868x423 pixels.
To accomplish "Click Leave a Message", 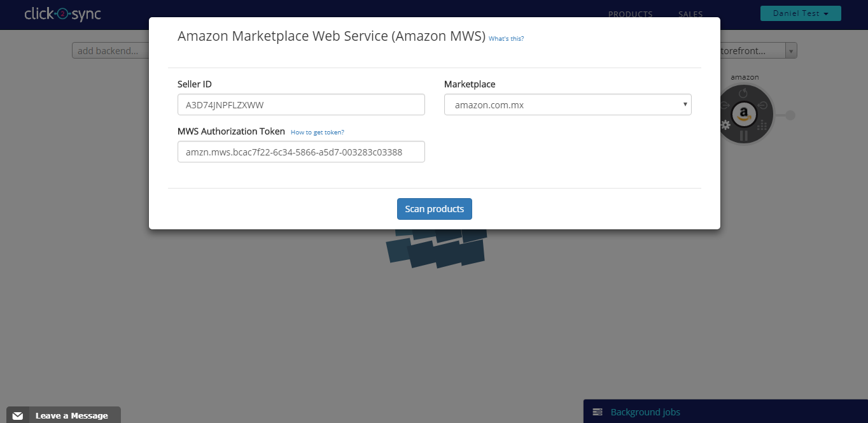I will [x=72, y=416].
